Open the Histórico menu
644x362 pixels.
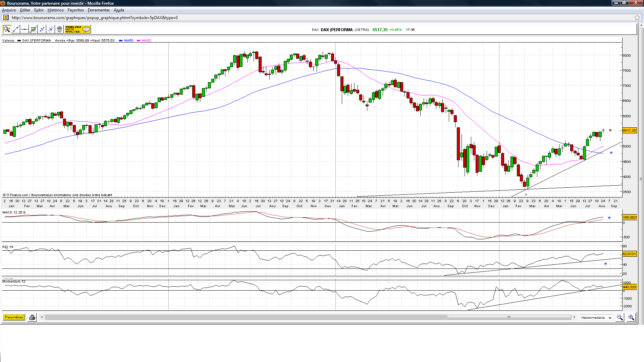pos(55,10)
